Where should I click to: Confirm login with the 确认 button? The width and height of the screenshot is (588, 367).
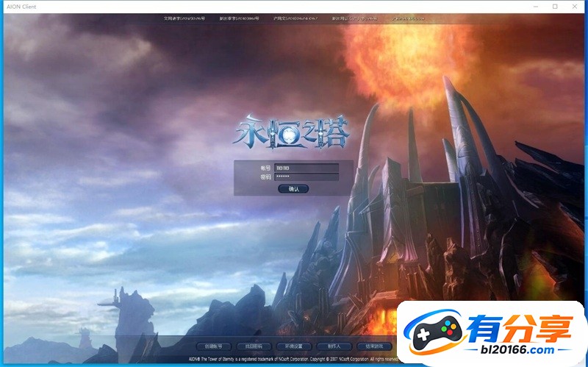click(x=293, y=189)
